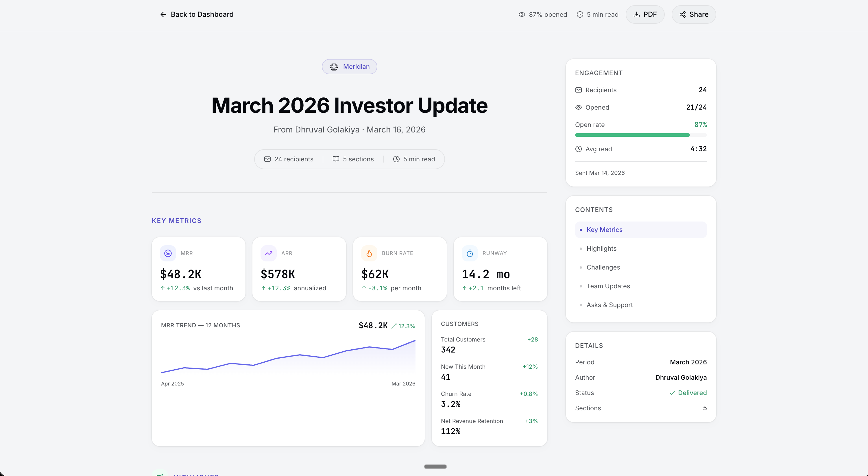Viewport: 868px width, 476px height.
Task: Jump to Key Metrics in Contents
Action: [641, 230]
